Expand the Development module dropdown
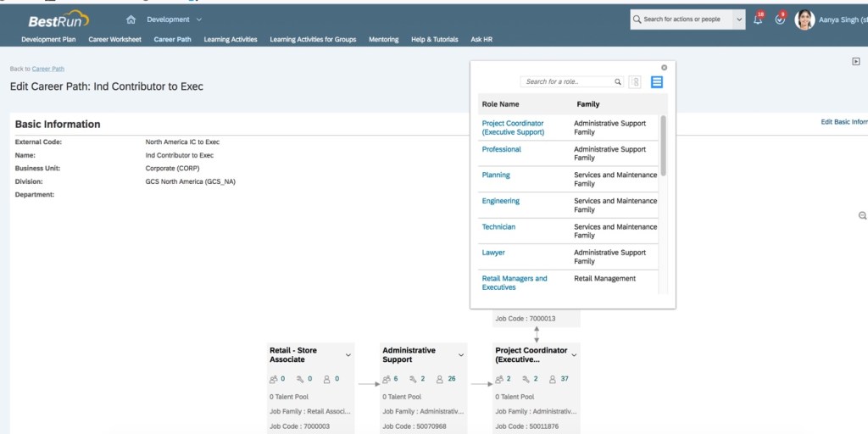868x434 pixels. (x=199, y=19)
